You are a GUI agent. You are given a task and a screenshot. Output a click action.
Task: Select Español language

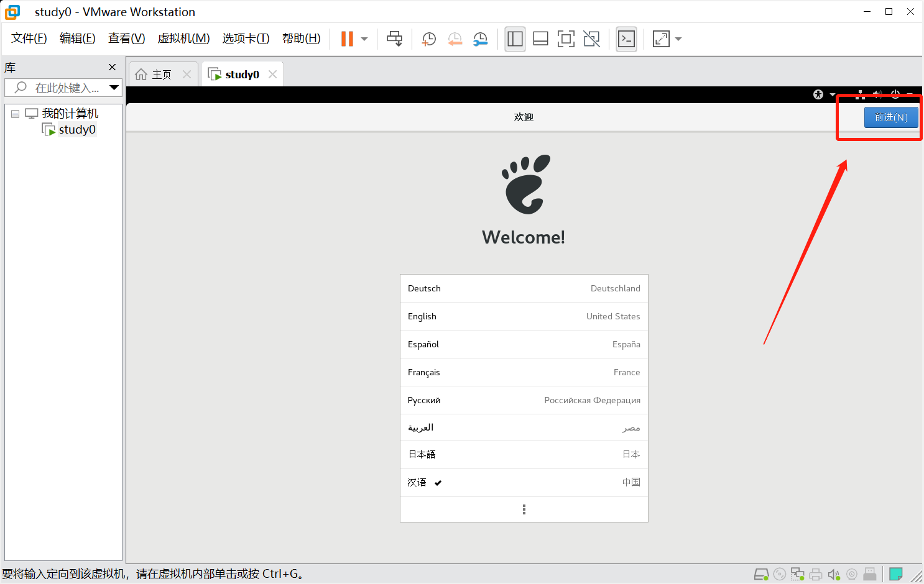click(524, 344)
